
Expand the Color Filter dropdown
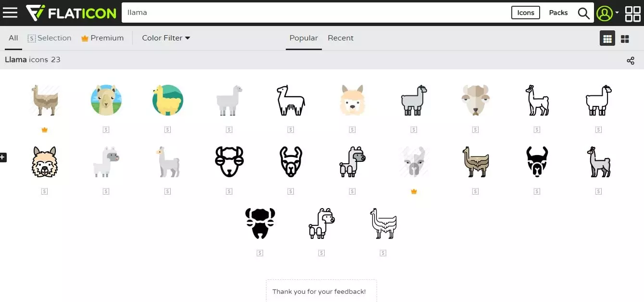[x=166, y=38]
